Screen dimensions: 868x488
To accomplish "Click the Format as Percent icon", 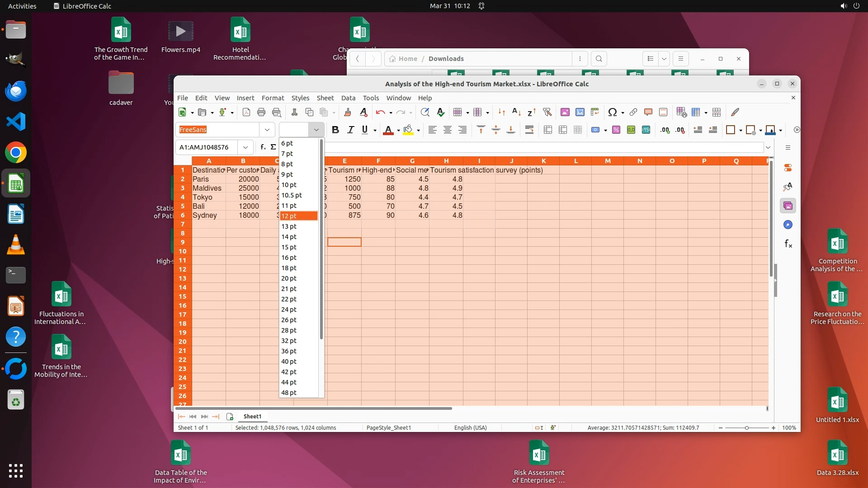I will click(x=616, y=130).
